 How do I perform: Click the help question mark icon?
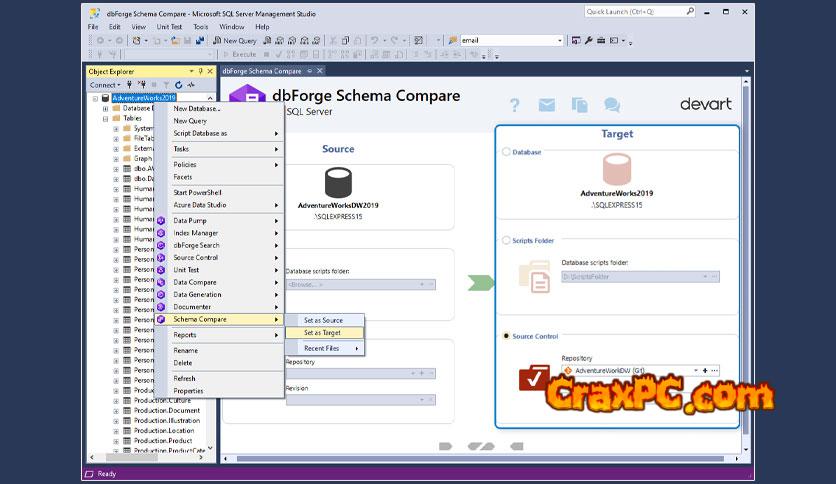[515, 105]
